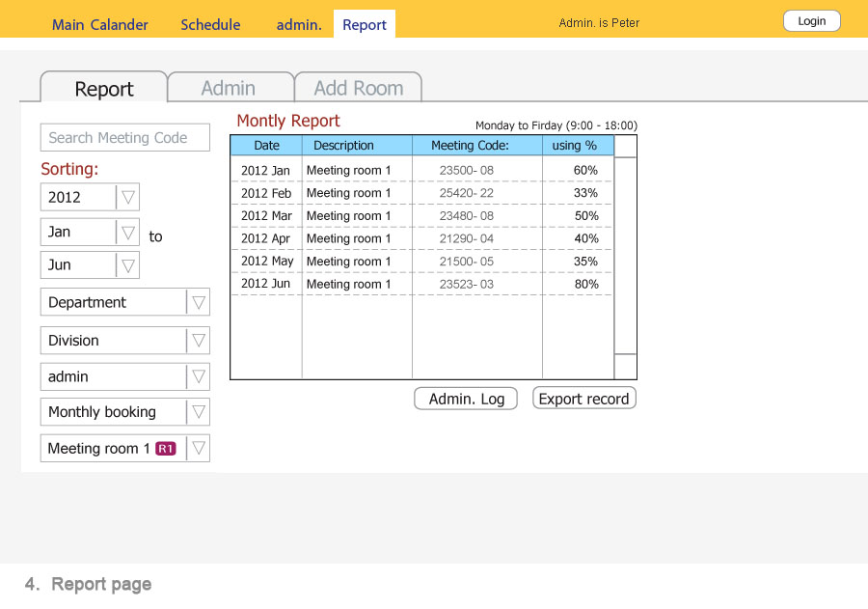Click the Admin. Log button
This screenshot has width=868, height=609.
point(466,399)
